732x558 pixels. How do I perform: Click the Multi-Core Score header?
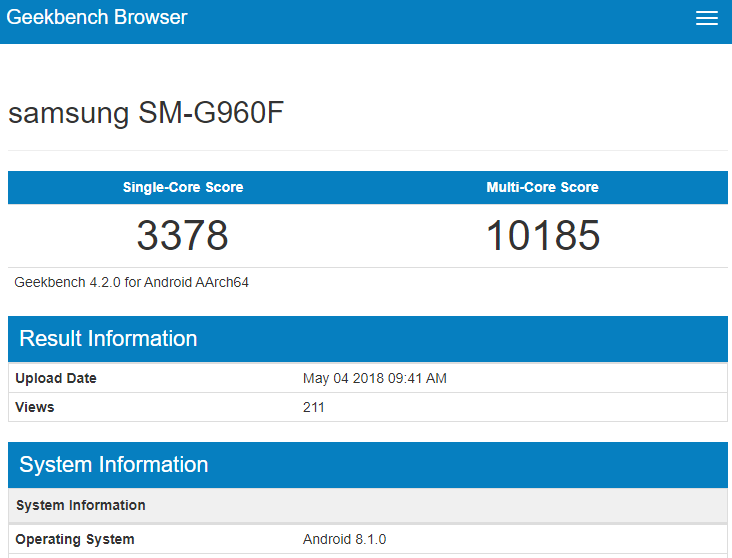coord(542,187)
